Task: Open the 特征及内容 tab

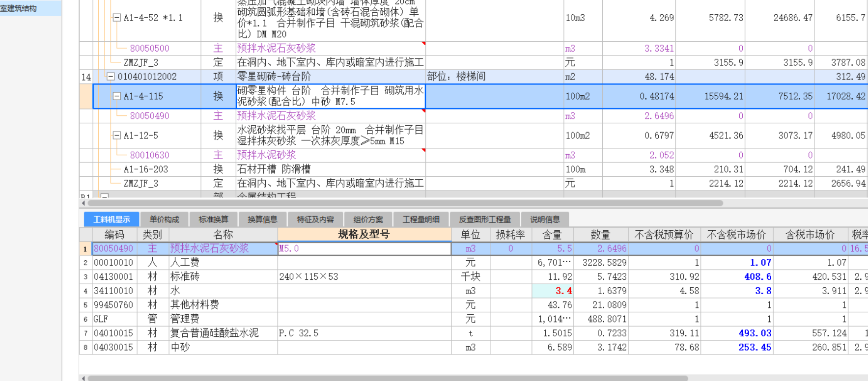Action: [315, 219]
